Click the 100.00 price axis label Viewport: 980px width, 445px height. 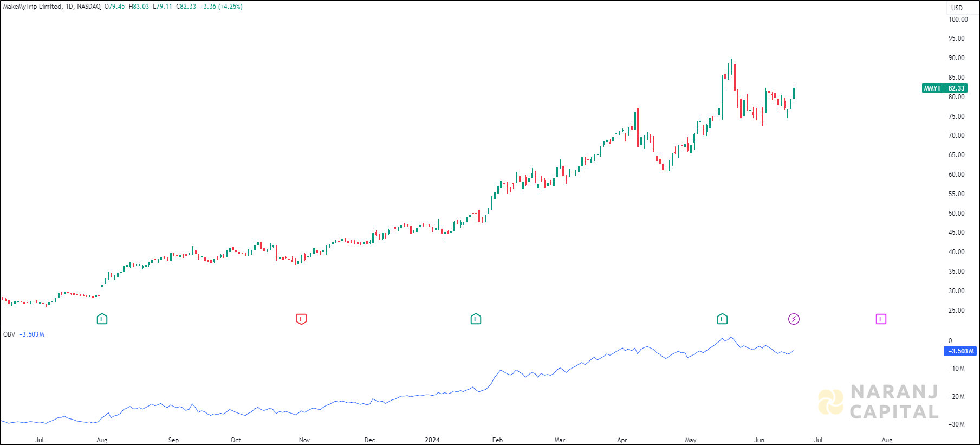click(x=958, y=20)
